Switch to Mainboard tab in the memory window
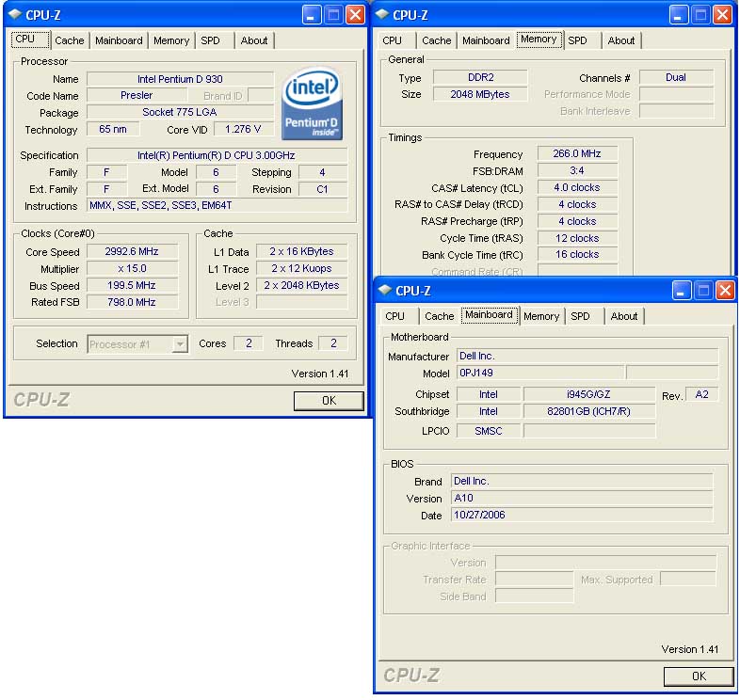The image size is (740, 700). coord(486,40)
